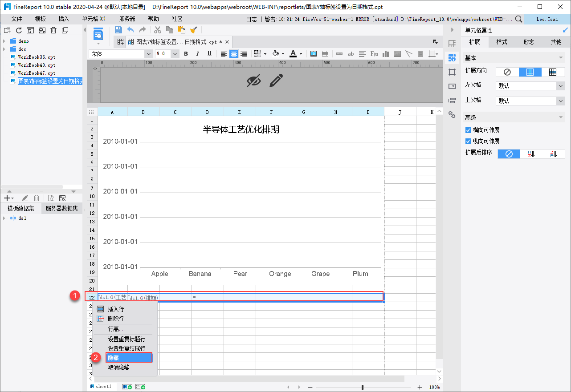Insert a formula using the F(x) icon
571x392 pixels.
tap(374, 54)
